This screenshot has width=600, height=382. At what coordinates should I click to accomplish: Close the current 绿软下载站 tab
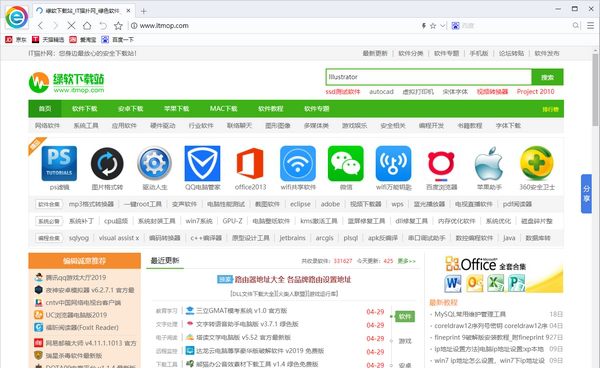[129, 11]
